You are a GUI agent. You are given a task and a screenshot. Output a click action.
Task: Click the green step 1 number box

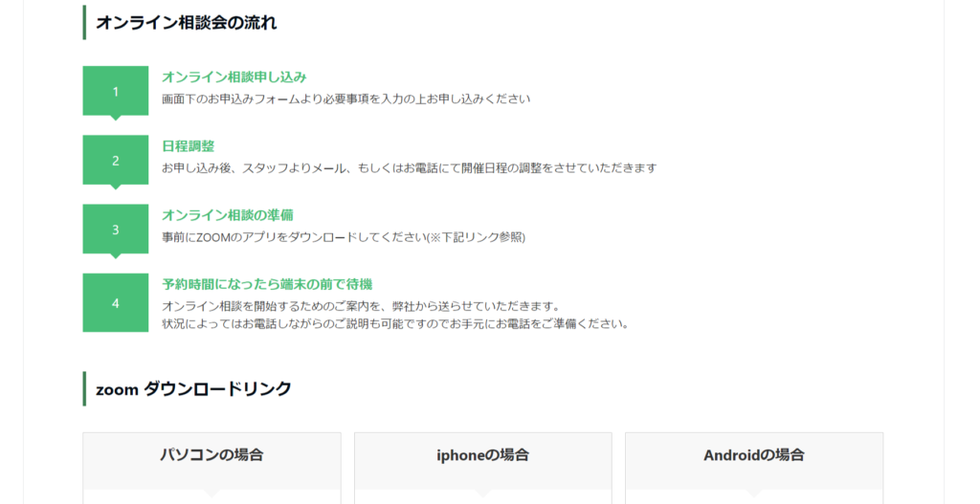pos(116,91)
